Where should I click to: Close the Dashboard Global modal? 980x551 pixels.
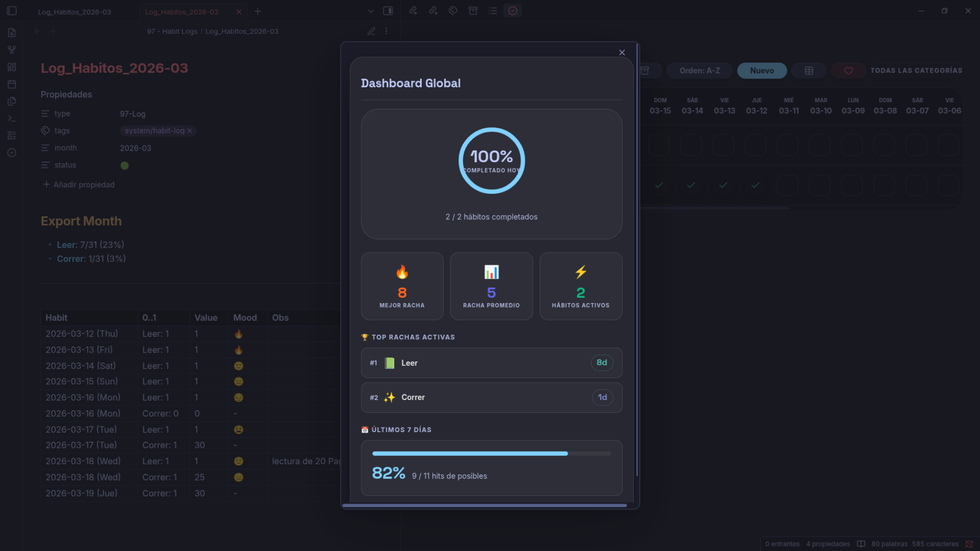(622, 53)
